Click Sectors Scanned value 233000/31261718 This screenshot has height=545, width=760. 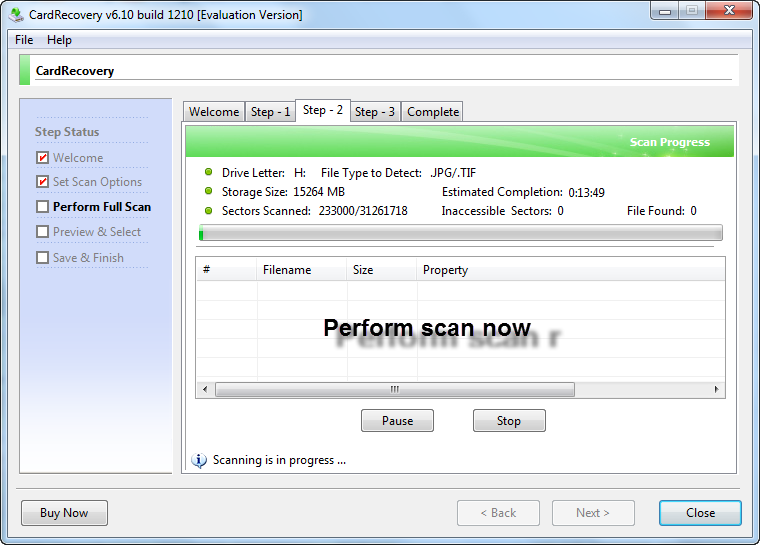coord(363,211)
